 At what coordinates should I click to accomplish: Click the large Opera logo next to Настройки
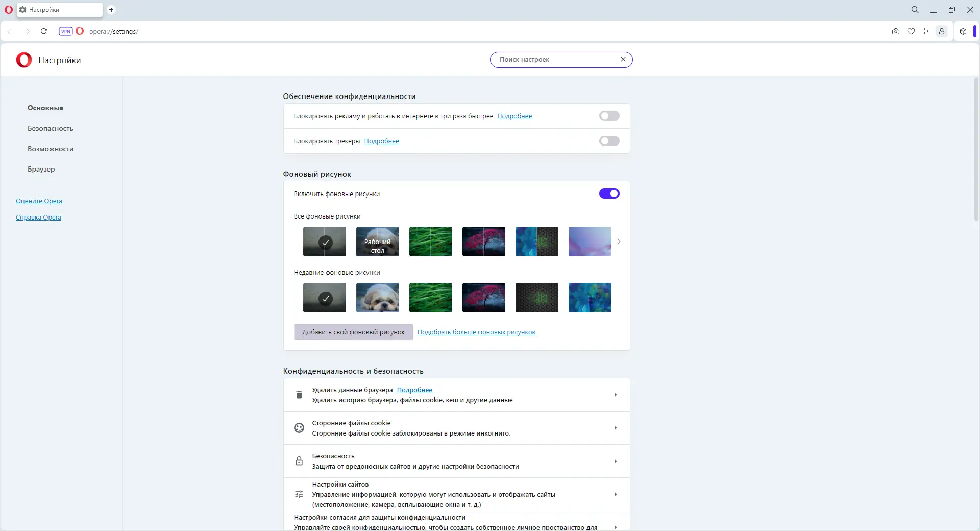pyautogui.click(x=24, y=60)
